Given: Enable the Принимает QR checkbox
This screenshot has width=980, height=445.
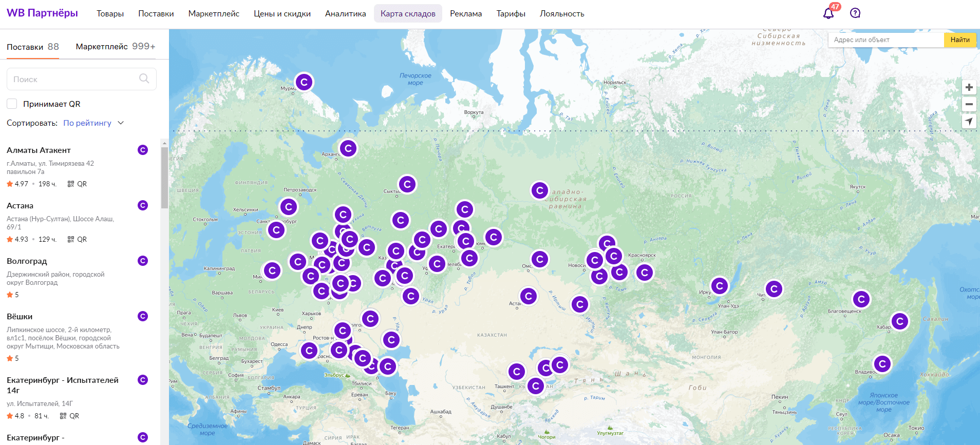Looking at the screenshot, I should 12,104.
